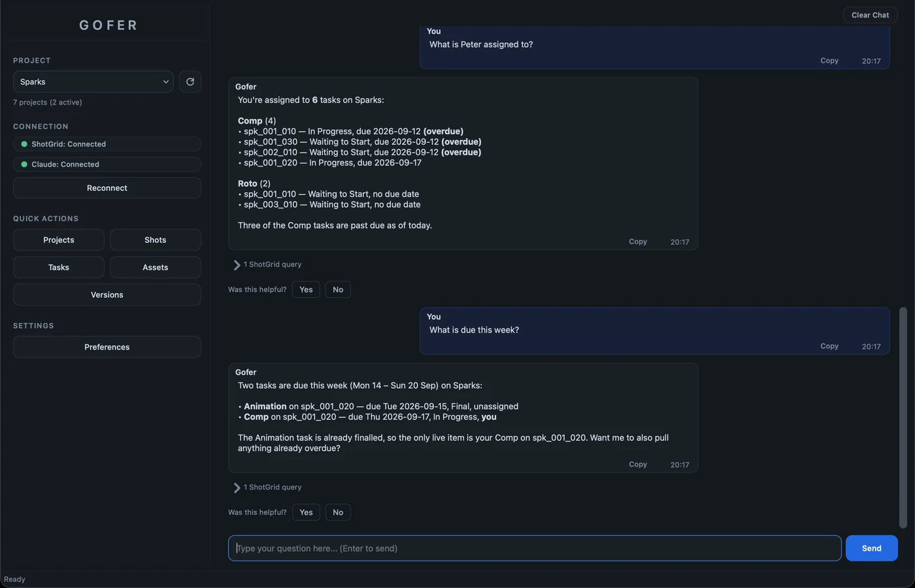
Task: Mark the due-this-week answer not helpful with No
Action: pyautogui.click(x=338, y=512)
